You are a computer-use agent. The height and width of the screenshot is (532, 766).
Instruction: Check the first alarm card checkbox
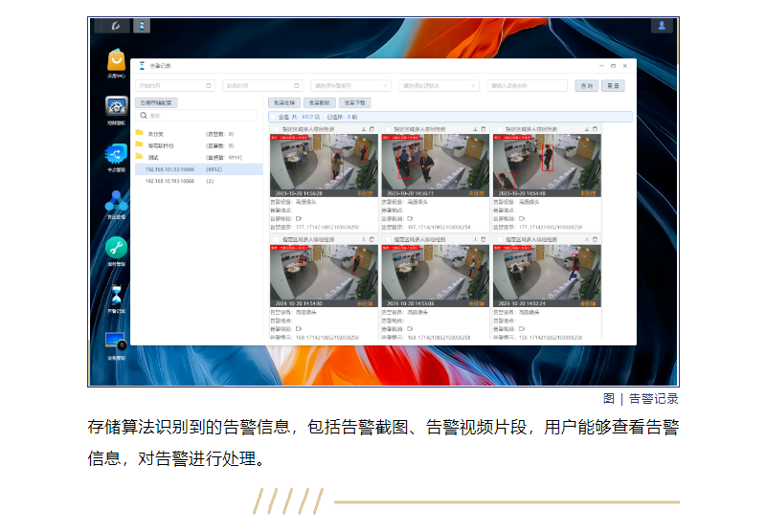[276, 128]
